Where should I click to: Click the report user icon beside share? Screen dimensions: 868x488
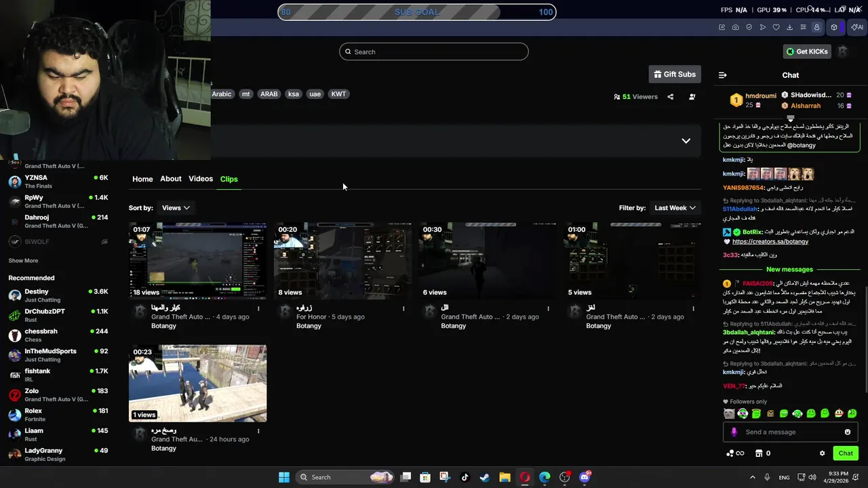(692, 97)
